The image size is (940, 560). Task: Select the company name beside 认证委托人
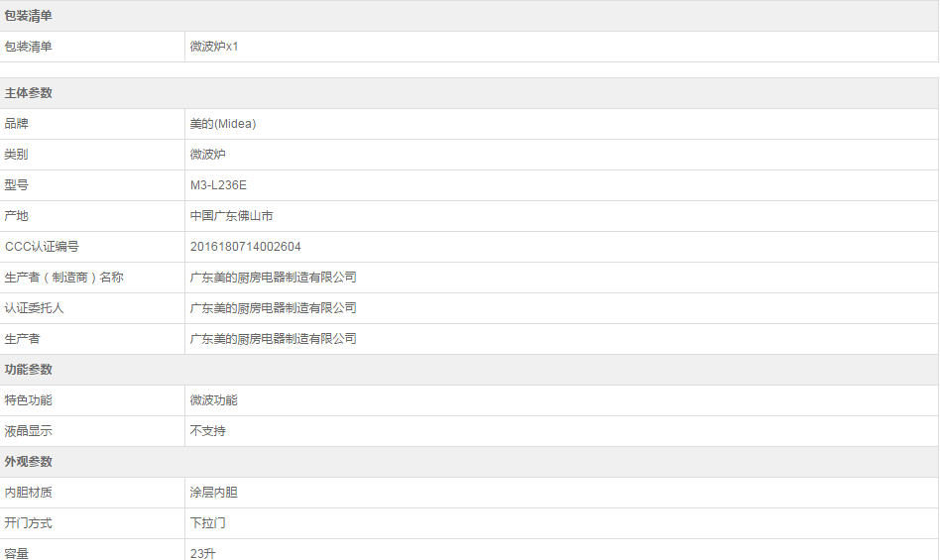coord(274,308)
